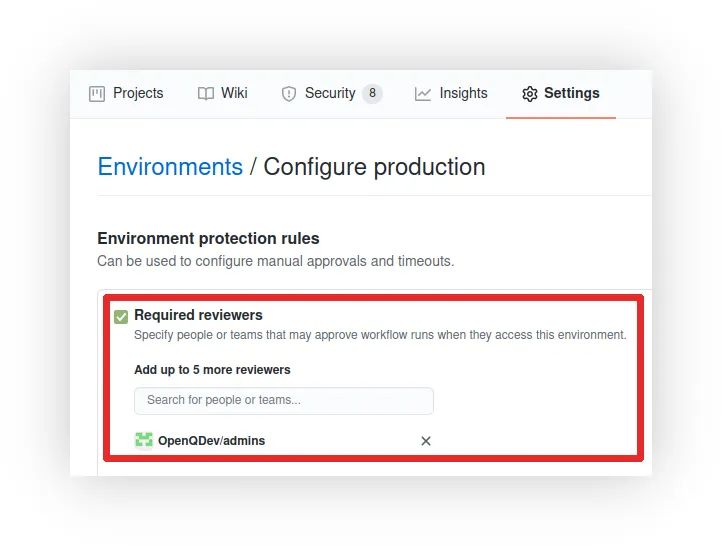Click the Projects board icon

pos(97,94)
